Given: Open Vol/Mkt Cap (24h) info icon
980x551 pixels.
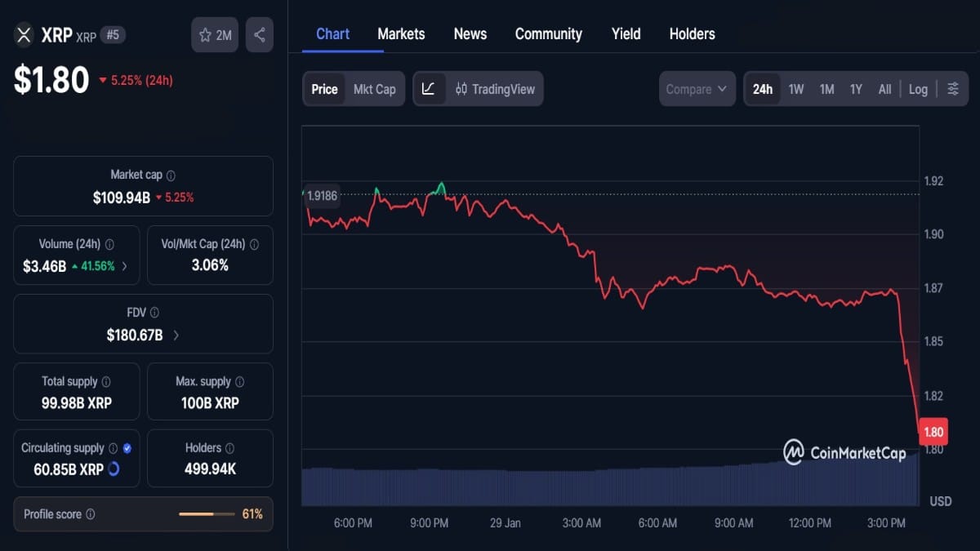Looking at the screenshot, I should pyautogui.click(x=254, y=244).
